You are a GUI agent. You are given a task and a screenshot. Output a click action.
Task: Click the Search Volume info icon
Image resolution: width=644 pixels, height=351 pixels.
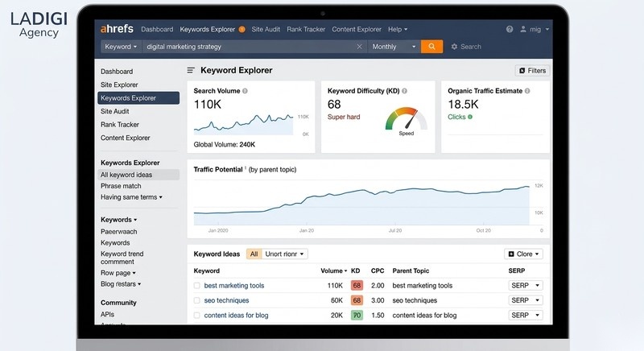point(245,91)
